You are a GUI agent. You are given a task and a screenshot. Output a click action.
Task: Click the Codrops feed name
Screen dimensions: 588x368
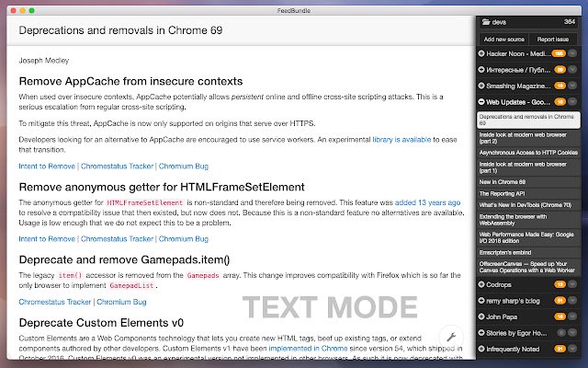499,284
